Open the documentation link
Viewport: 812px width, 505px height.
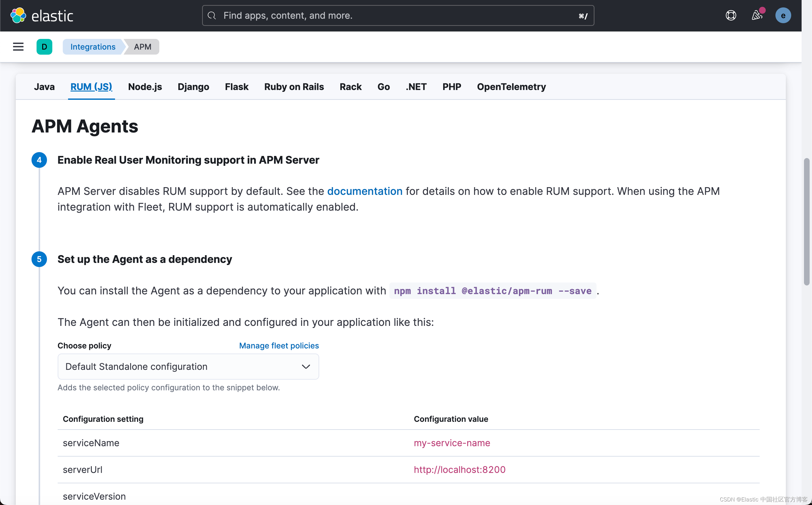(x=365, y=191)
